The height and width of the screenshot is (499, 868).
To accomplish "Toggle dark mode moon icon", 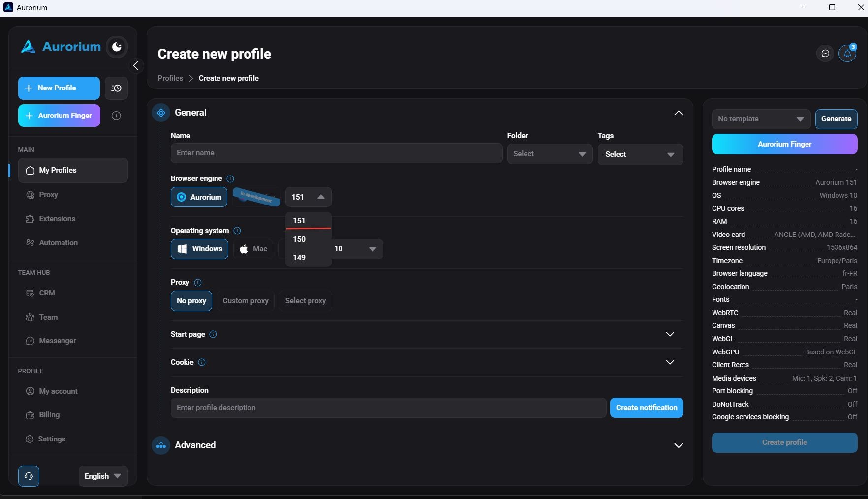I will click(117, 47).
